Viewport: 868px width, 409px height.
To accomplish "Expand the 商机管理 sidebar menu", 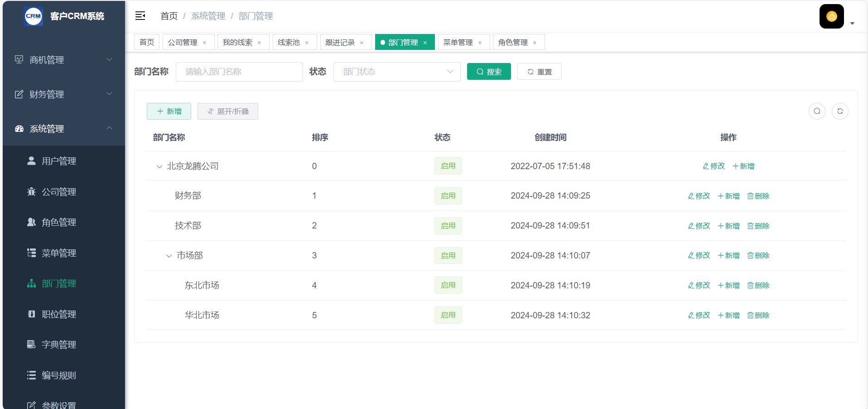I will (x=63, y=60).
